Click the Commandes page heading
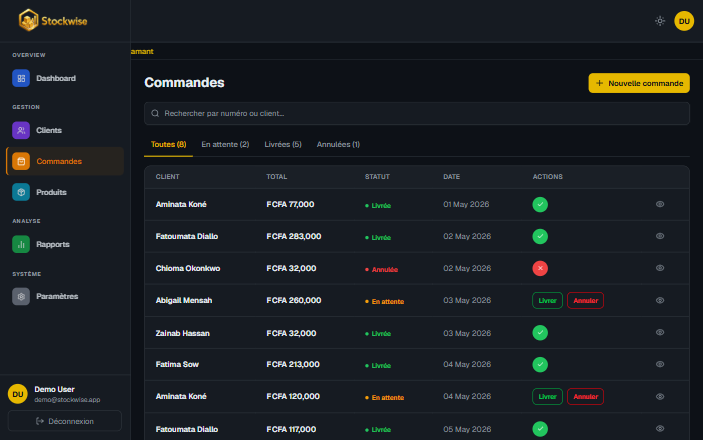This screenshot has width=703, height=440. pyautogui.click(x=184, y=83)
